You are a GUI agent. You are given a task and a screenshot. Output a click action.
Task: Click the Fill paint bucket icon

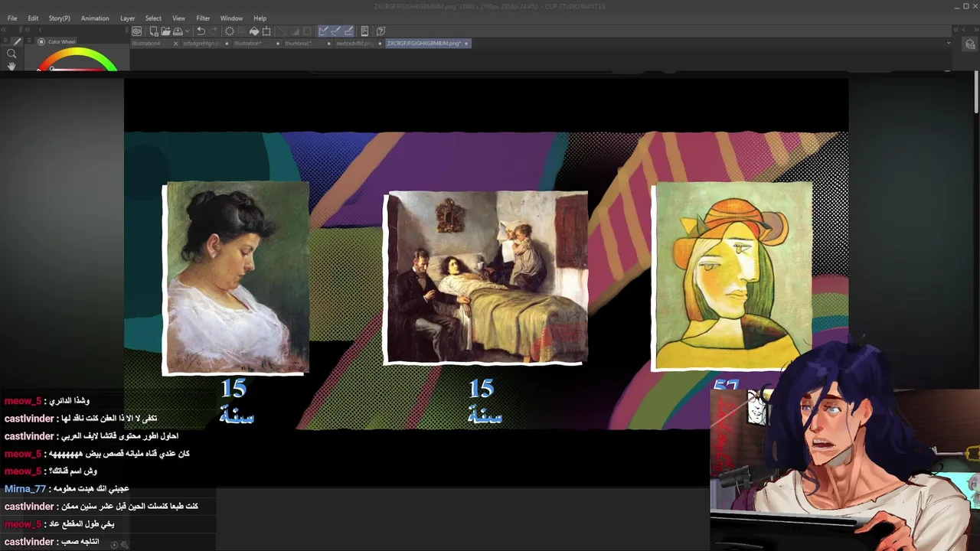pos(254,31)
